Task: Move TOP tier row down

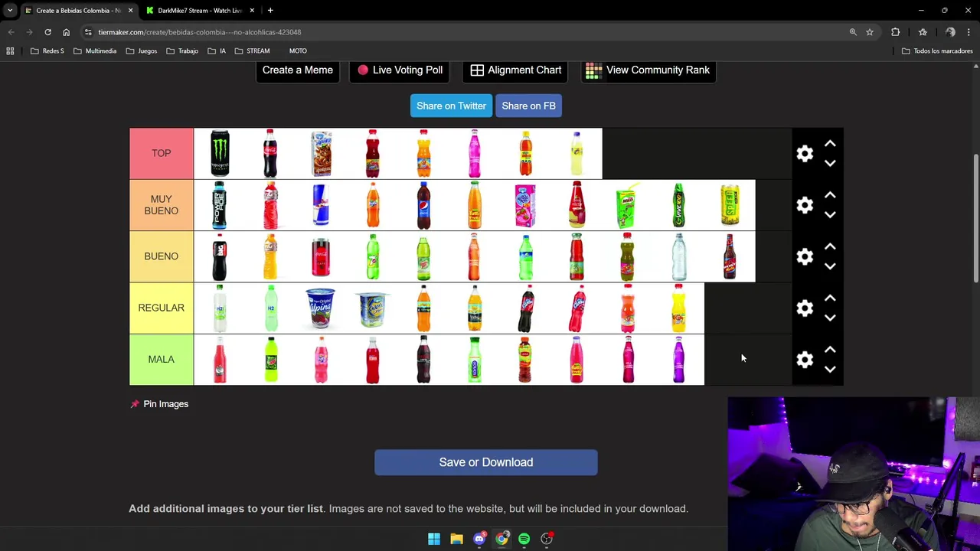Action: point(830,163)
